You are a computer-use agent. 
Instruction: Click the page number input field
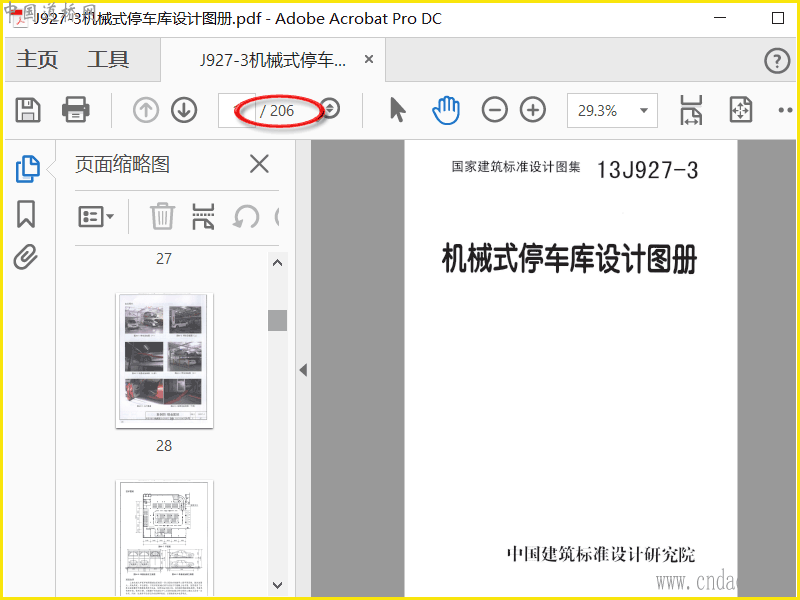coord(236,110)
